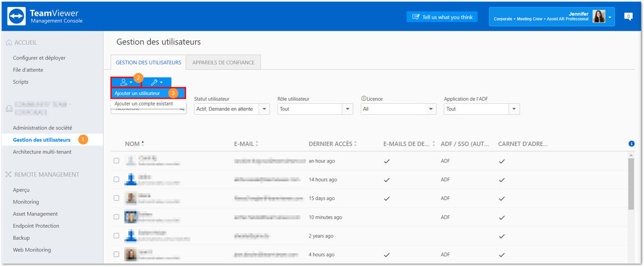Viewport: 644px width, 267px height.
Task: Sort by E-MAILS DE DE... column arrows
Action: [433, 144]
